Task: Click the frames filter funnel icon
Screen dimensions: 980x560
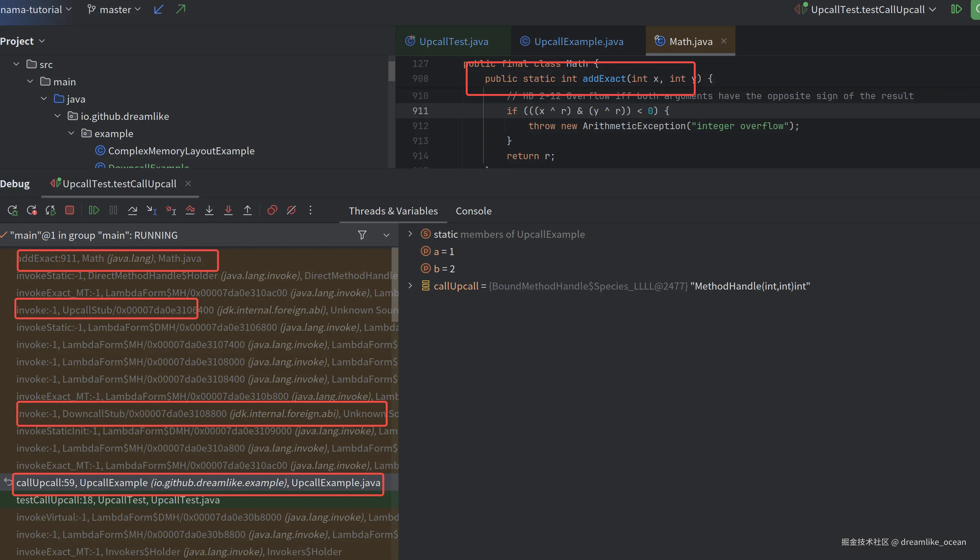Action: (x=362, y=235)
